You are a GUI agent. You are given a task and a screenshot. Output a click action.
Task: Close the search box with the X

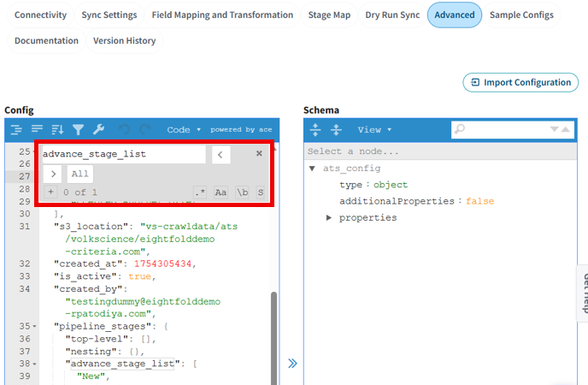click(259, 154)
